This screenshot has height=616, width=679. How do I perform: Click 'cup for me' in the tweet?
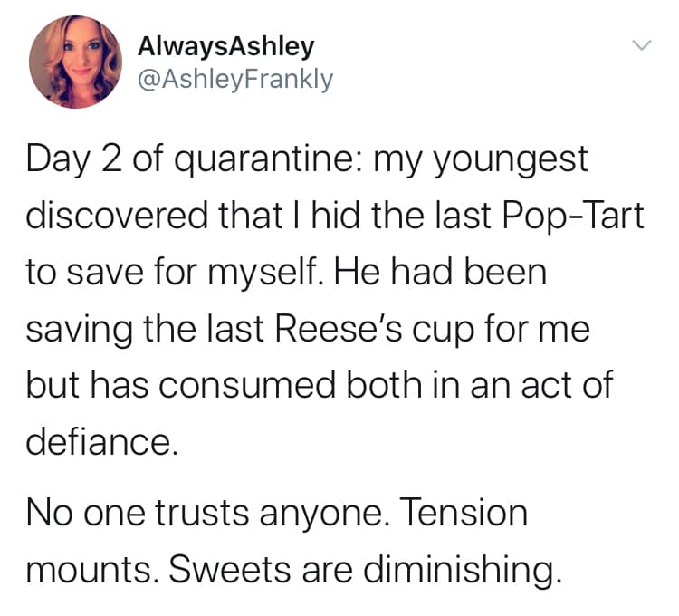(x=501, y=331)
